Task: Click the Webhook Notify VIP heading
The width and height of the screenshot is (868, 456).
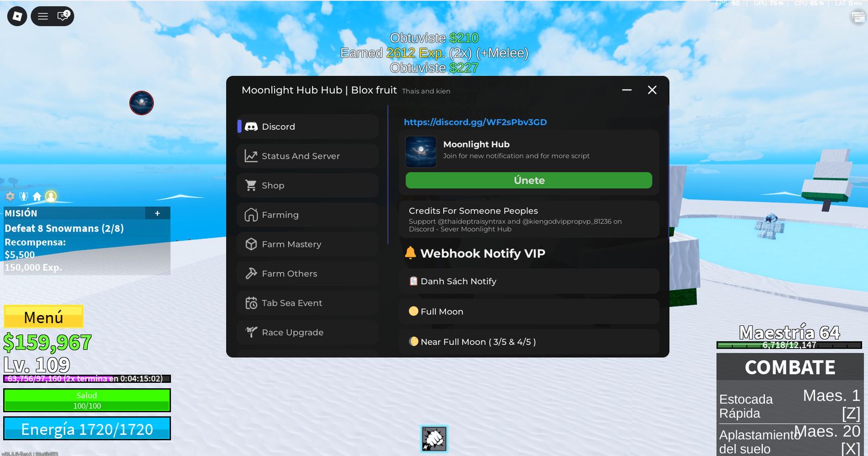Action: coord(483,253)
